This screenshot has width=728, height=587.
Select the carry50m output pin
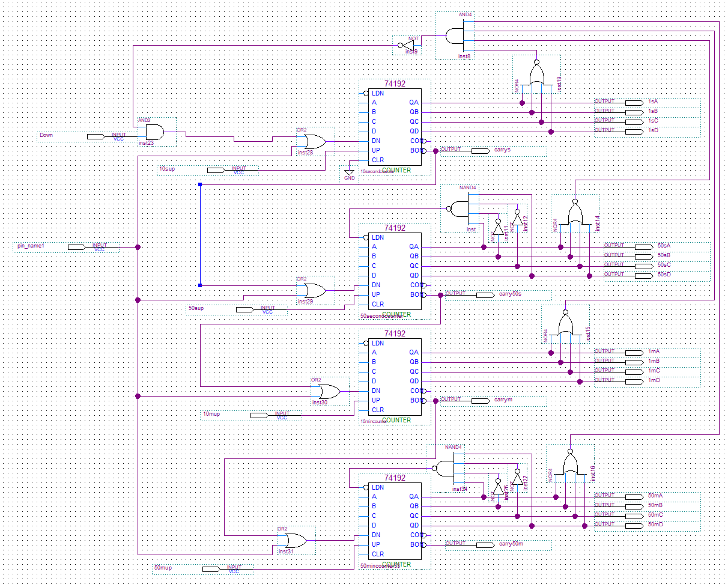click(x=485, y=545)
